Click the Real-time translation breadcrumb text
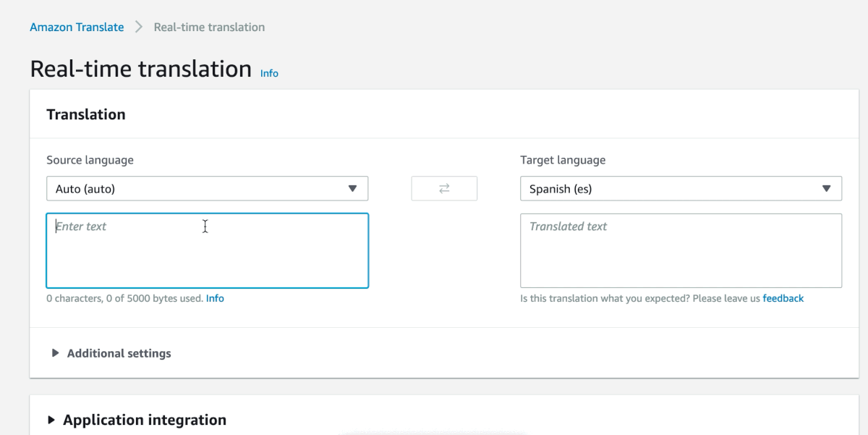 [x=209, y=28]
